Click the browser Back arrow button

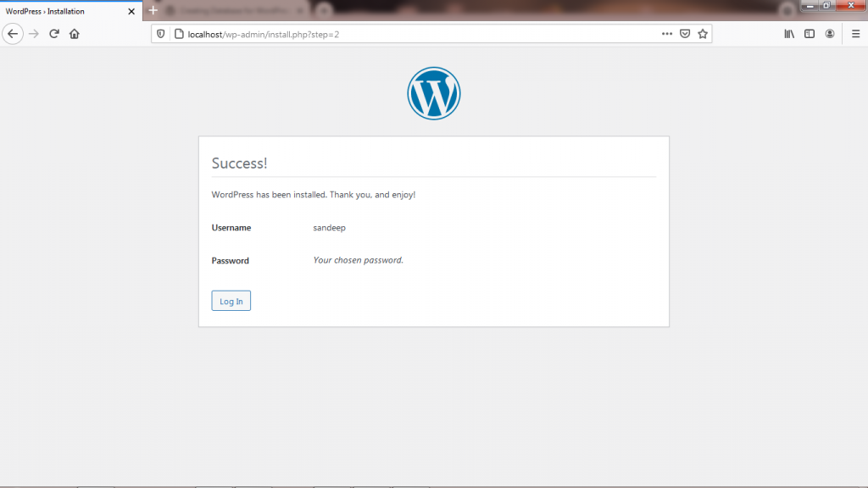[13, 34]
